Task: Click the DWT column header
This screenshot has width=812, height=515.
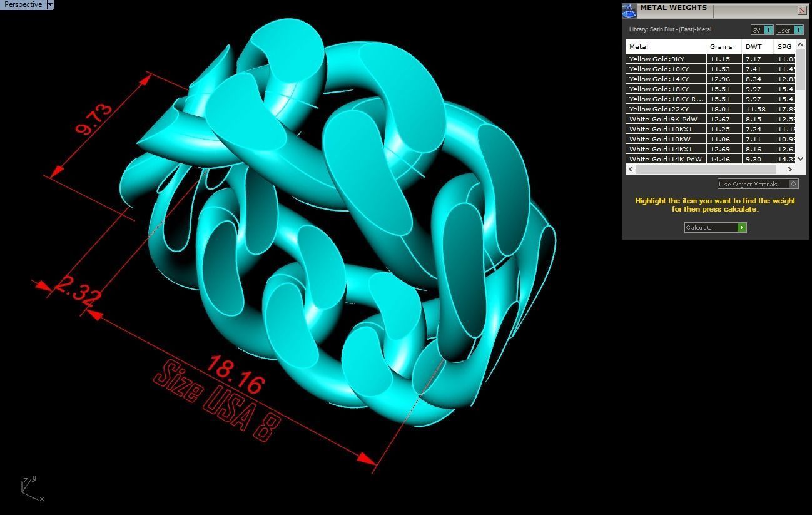Action: (x=758, y=46)
